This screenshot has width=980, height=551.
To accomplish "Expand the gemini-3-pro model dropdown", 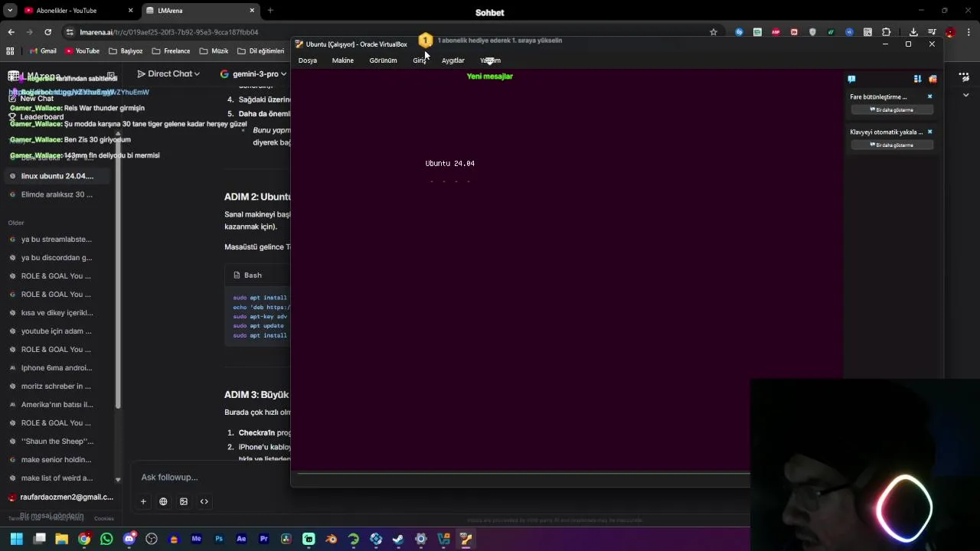I will 253,74.
